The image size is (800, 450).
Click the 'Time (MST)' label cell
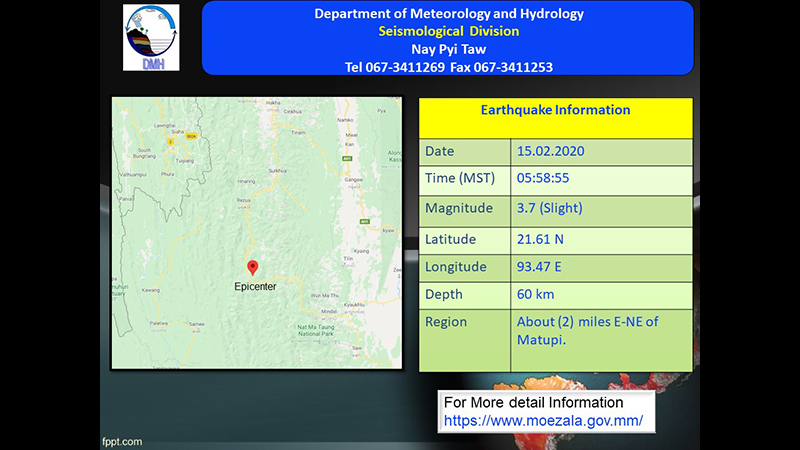click(465, 181)
